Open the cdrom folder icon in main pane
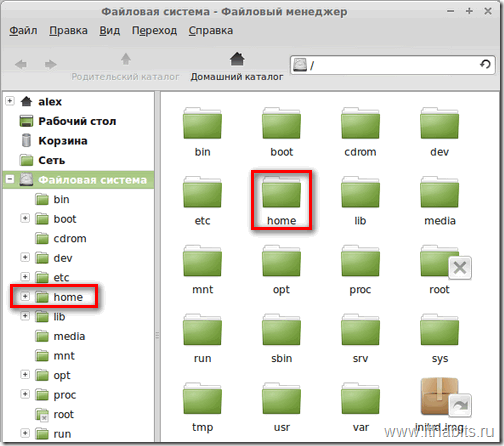 coord(360,123)
